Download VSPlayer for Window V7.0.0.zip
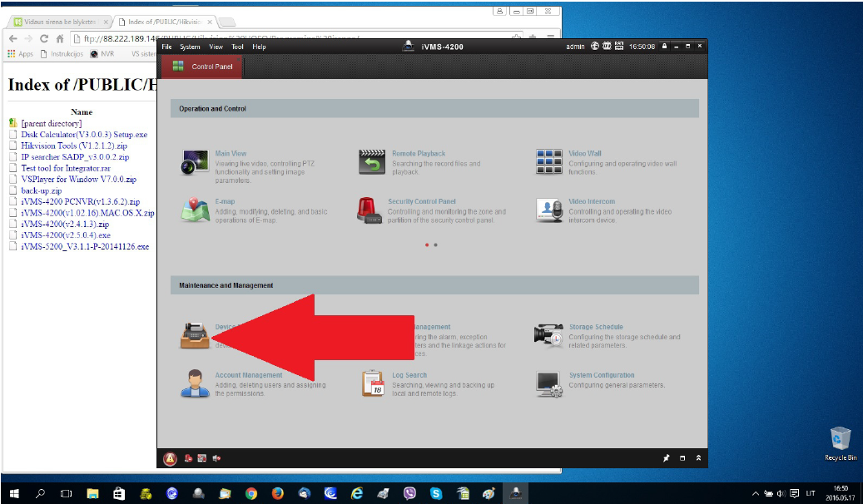863x504 pixels. [x=79, y=180]
